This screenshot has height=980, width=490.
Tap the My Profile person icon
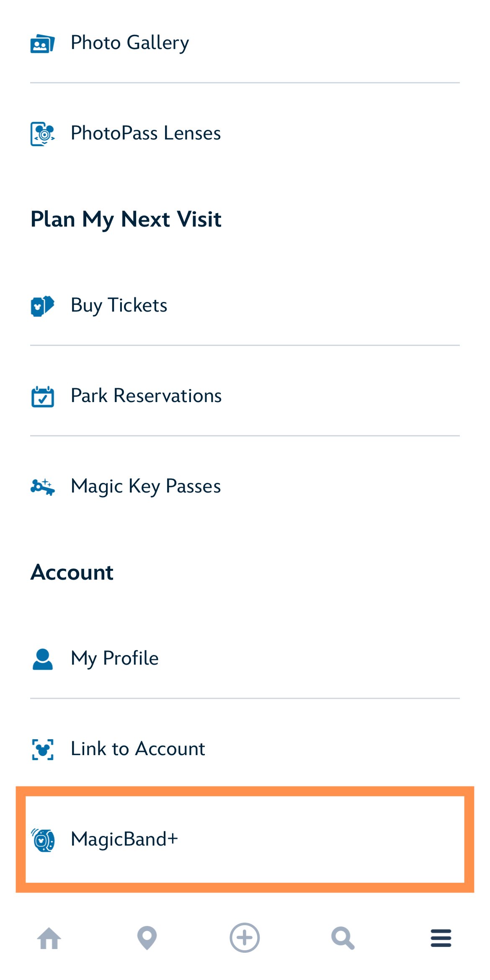tap(42, 659)
